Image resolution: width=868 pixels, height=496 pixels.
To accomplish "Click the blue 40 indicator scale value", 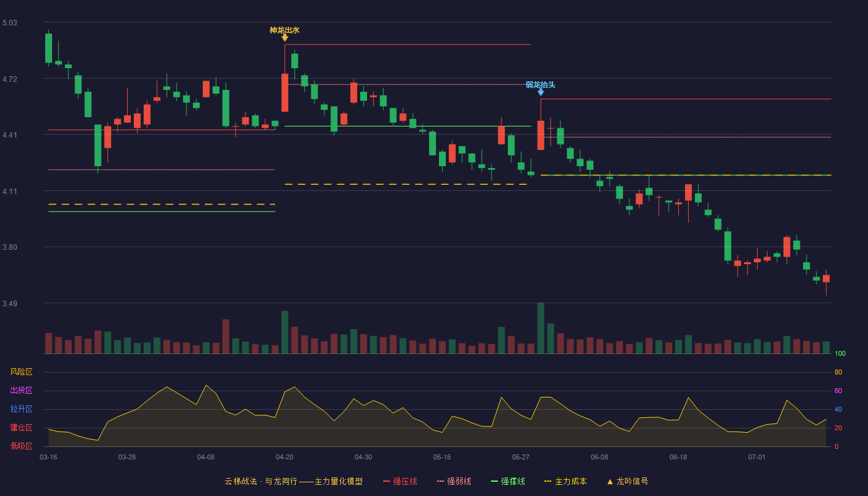I will click(x=838, y=409).
